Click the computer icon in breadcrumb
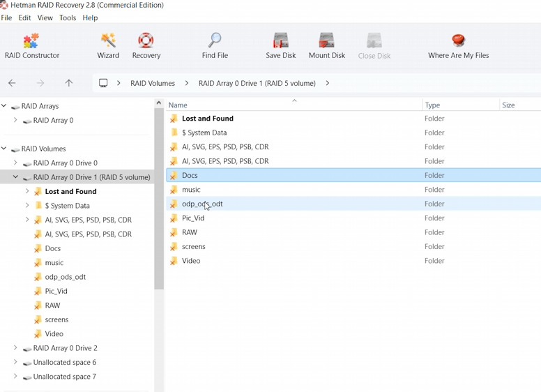 point(103,83)
